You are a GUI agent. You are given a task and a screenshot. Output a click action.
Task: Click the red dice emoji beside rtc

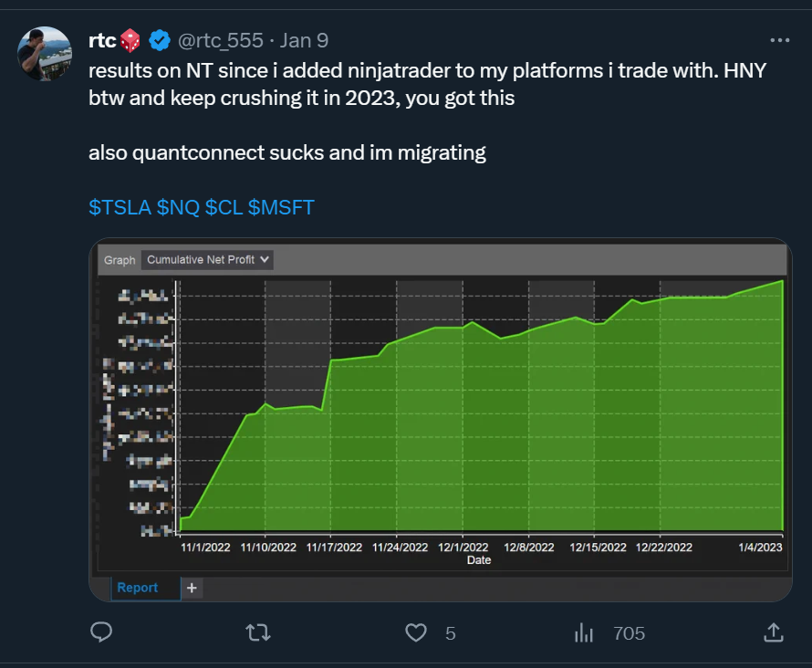130,40
